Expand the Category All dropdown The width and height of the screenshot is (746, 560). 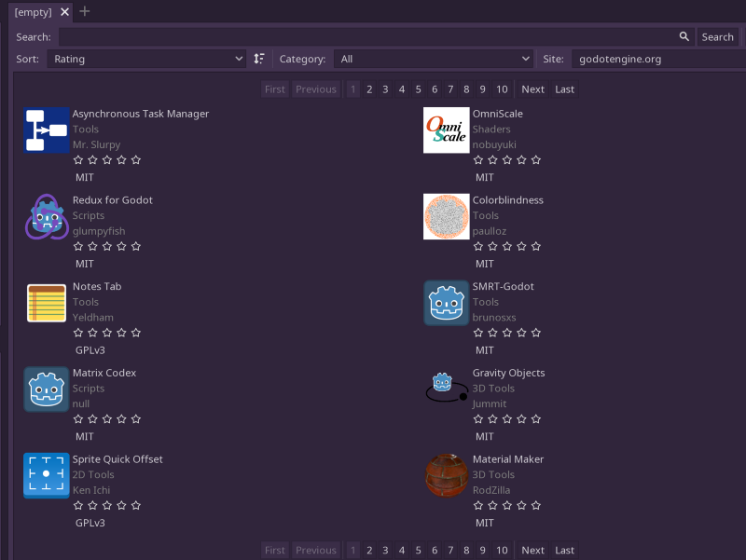(x=433, y=59)
